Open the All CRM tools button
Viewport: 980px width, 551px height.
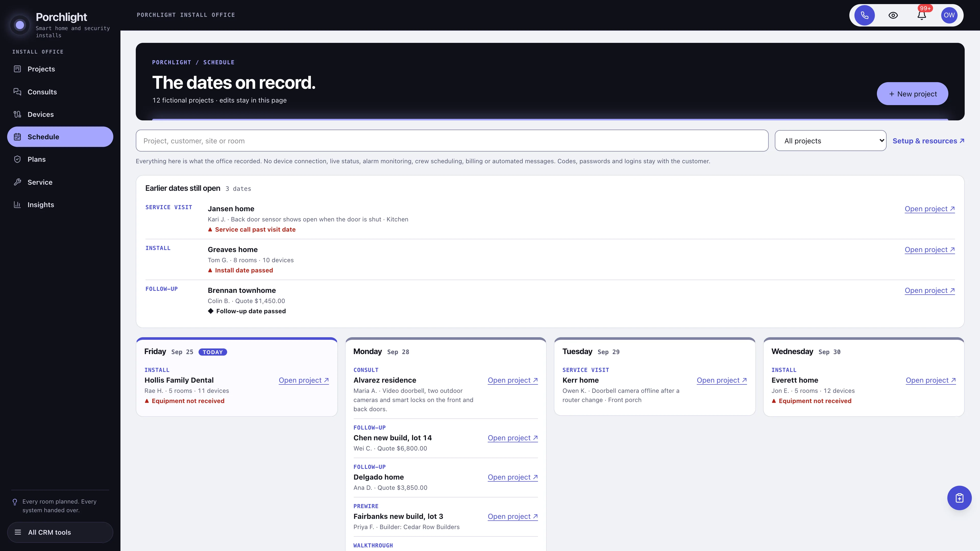(x=60, y=532)
